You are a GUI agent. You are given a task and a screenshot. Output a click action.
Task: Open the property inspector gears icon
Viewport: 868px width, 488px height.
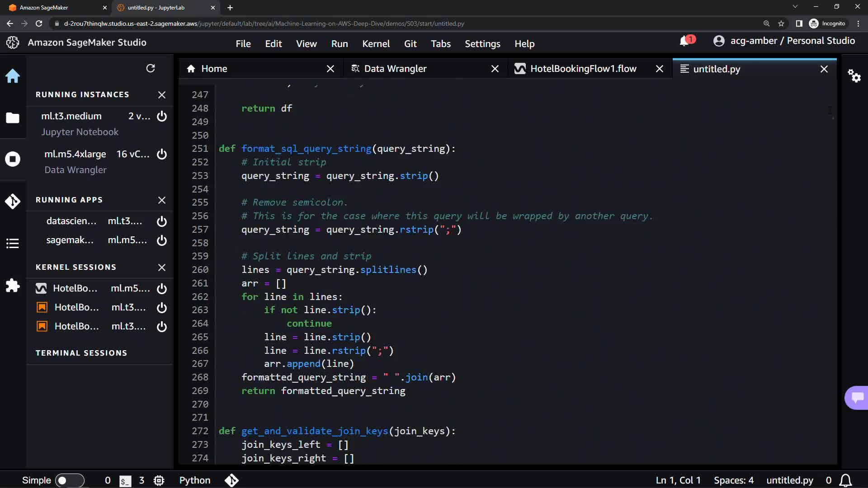tap(854, 75)
